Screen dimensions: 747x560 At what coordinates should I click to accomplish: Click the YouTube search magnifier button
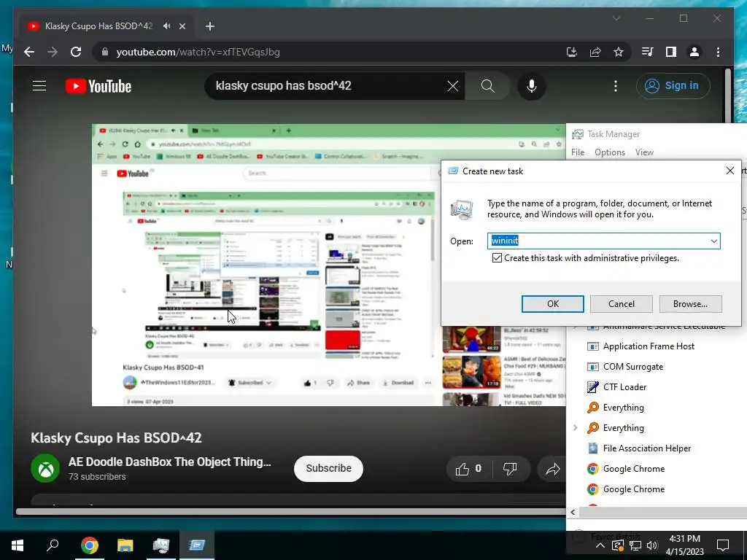click(487, 86)
